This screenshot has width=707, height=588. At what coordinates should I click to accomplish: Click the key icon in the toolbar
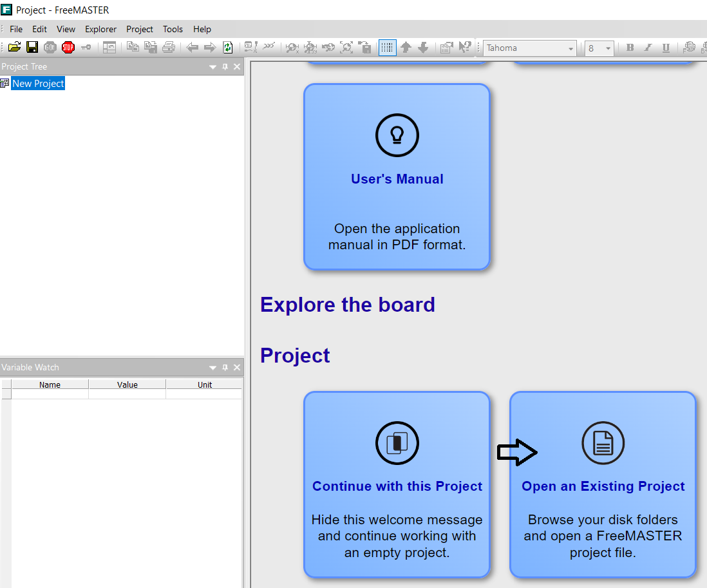coord(86,48)
